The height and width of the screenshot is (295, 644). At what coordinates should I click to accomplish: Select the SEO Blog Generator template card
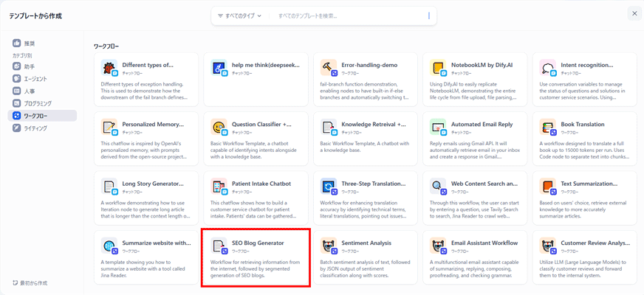click(256, 257)
